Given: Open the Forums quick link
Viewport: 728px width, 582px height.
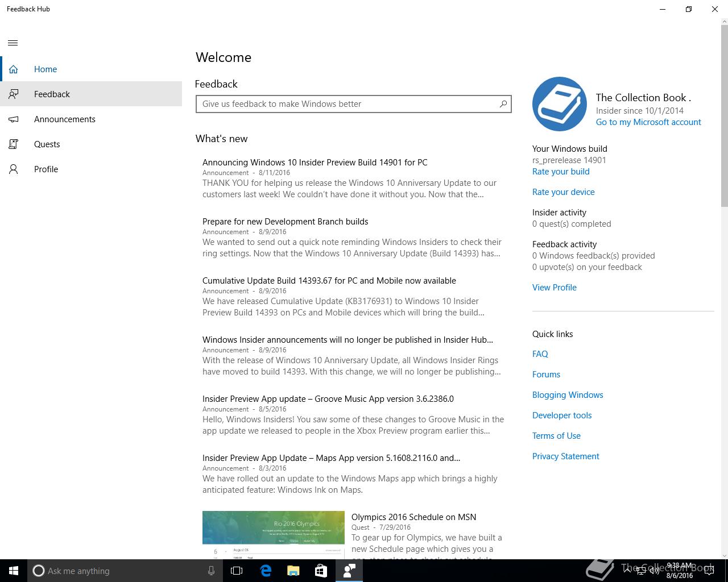Looking at the screenshot, I should 546,375.
